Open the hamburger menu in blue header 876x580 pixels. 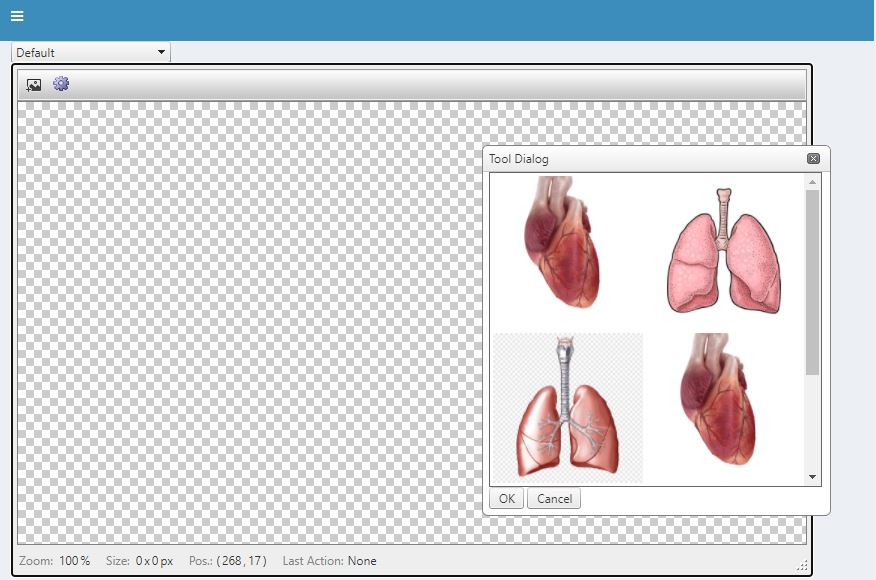17,16
